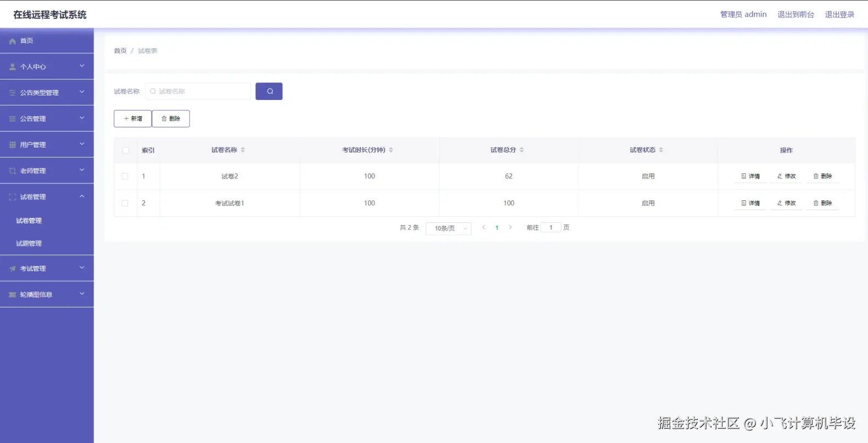Viewport: 868px width, 443px height.
Task: Click 删除 for 考试试卷1 row
Action: [822, 203]
